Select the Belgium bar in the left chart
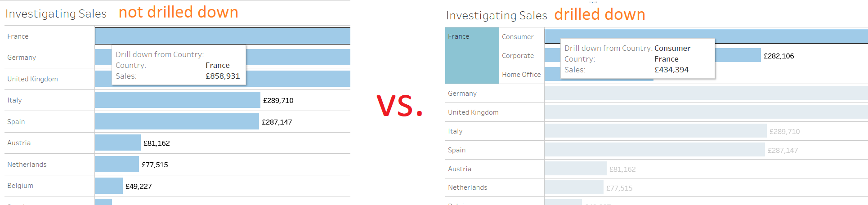 pyautogui.click(x=108, y=185)
